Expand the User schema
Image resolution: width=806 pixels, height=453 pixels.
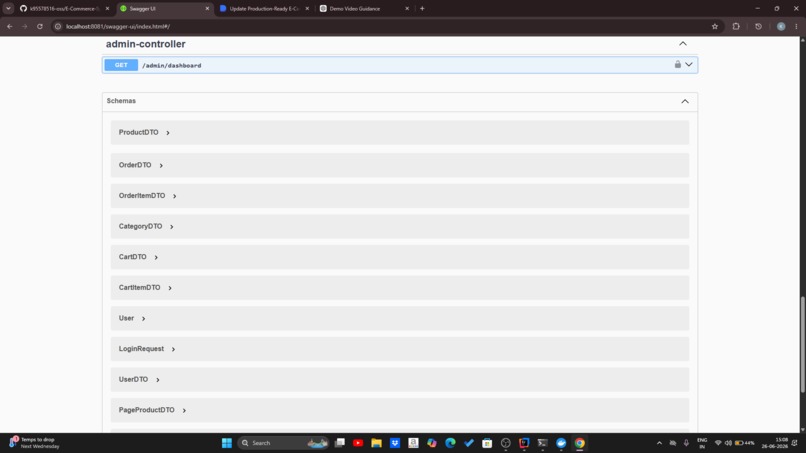click(143, 319)
